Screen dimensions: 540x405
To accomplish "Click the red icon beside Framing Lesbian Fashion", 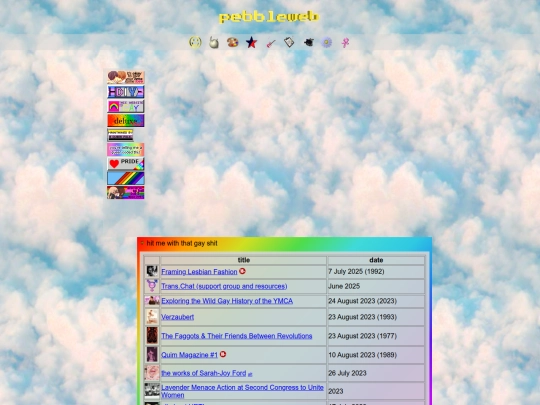I will click(242, 271).
